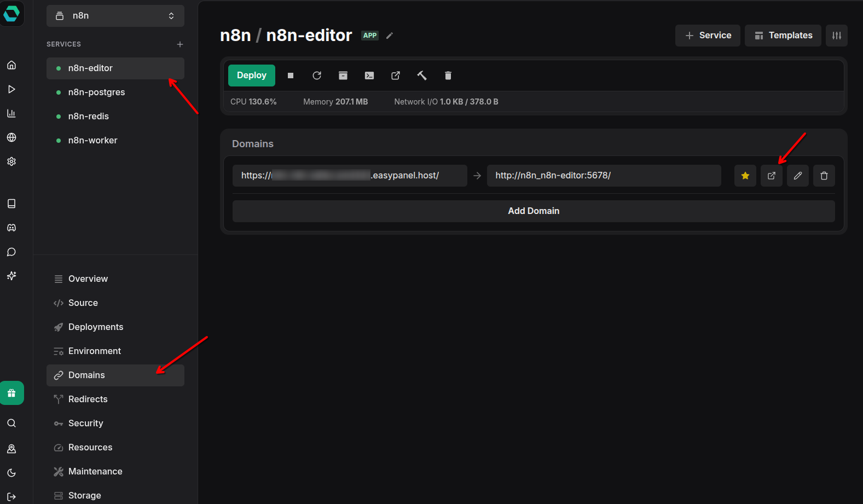Screen dimensions: 863x504
Task: Select the Domains menu item
Action: (x=115, y=375)
